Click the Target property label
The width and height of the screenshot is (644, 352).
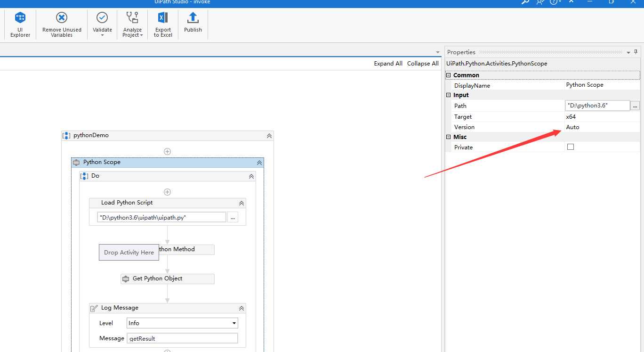[463, 117]
